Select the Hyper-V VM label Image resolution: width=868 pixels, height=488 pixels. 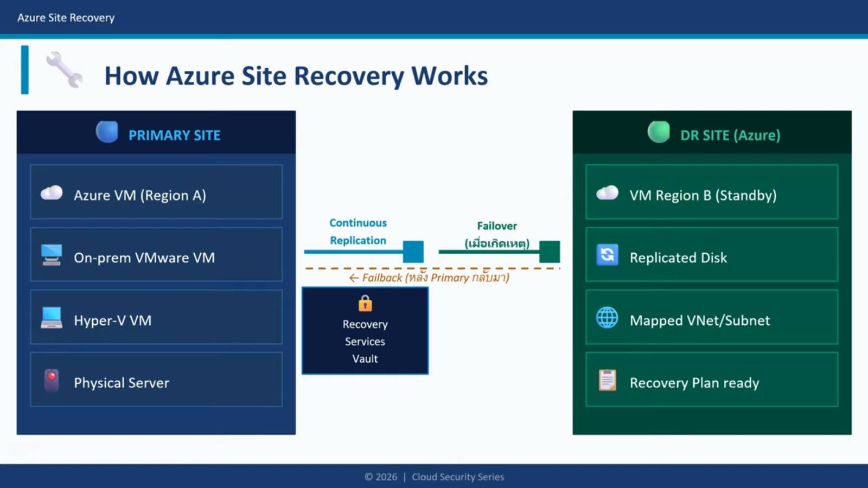(x=113, y=320)
